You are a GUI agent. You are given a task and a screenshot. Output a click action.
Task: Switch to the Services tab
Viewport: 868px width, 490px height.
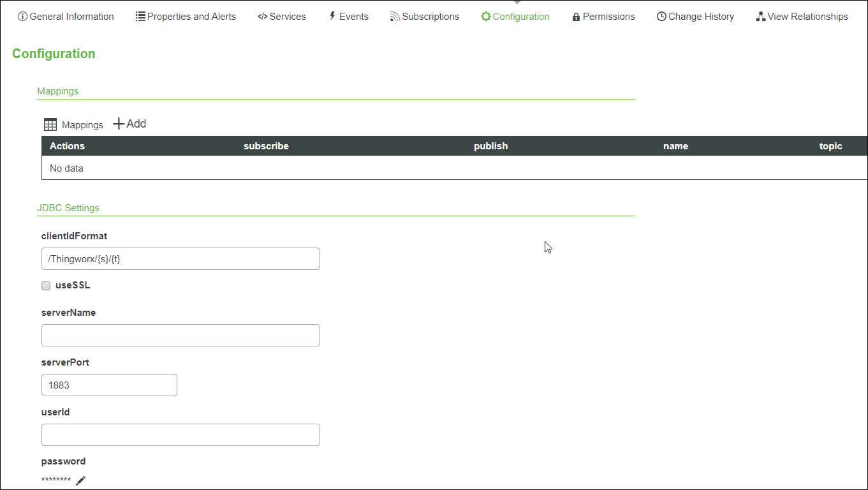281,17
